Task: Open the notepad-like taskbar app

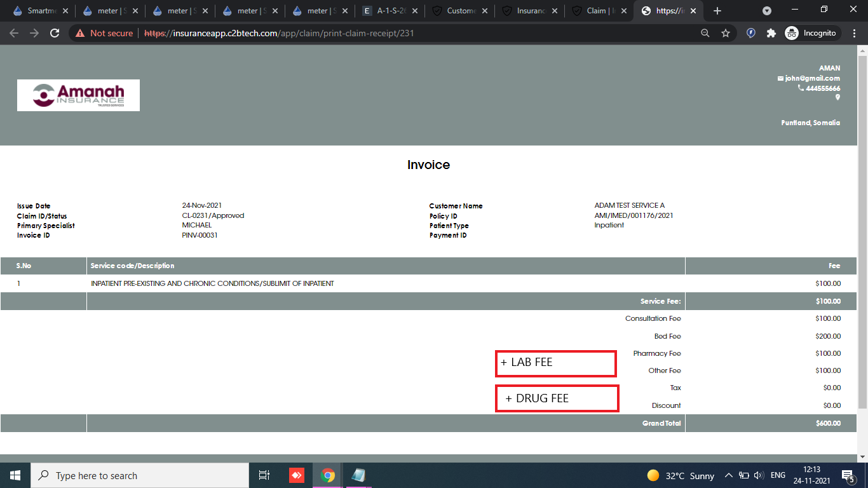Action: (x=359, y=475)
